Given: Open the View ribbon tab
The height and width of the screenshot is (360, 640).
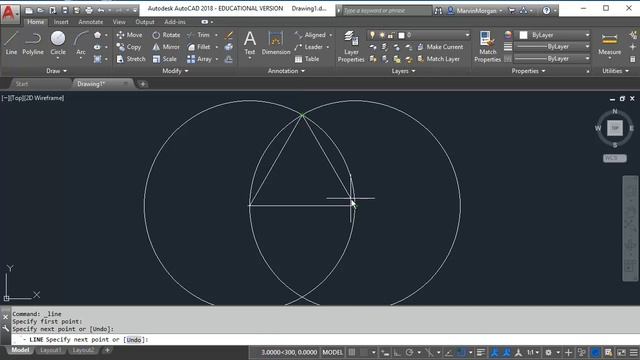Looking at the screenshot, I should [x=119, y=22].
